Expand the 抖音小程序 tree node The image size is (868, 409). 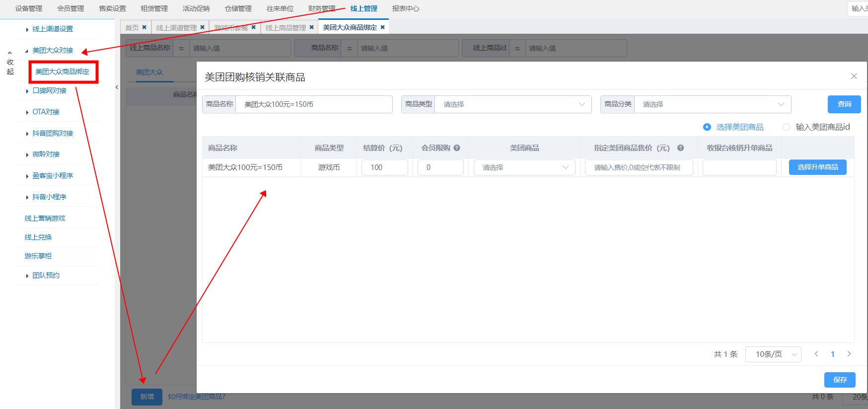(27, 197)
